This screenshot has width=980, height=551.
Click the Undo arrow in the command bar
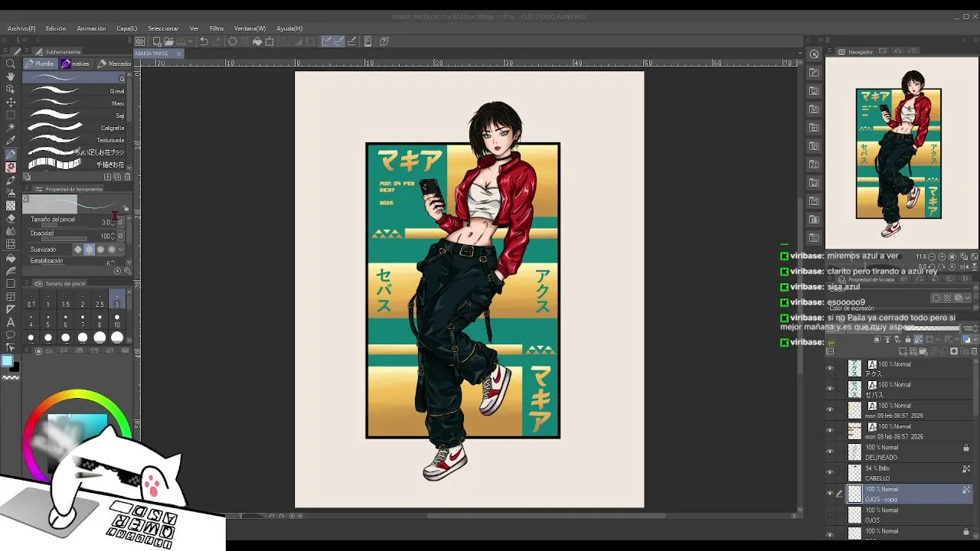pos(204,41)
